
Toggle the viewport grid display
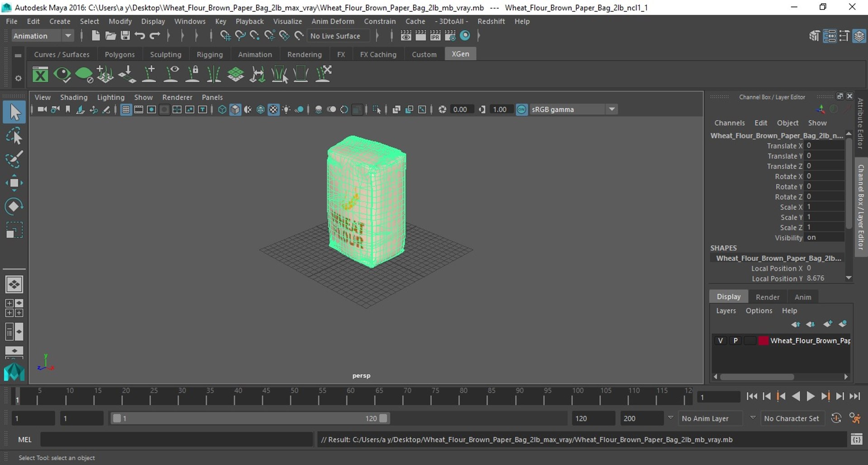coord(126,109)
